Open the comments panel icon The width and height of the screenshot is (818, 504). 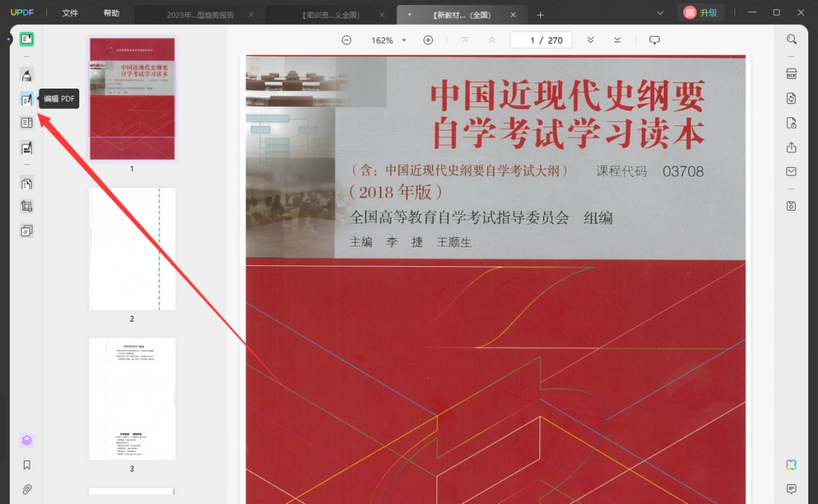[x=792, y=489]
